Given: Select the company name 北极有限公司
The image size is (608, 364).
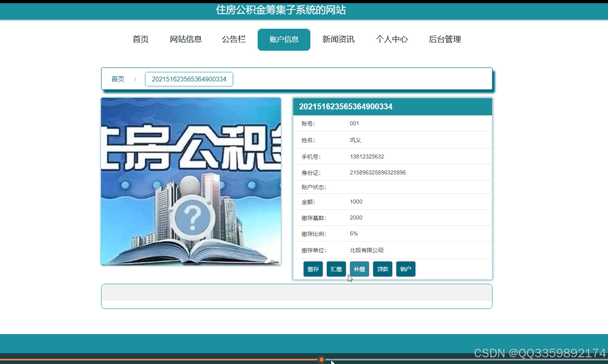Looking at the screenshot, I should [x=366, y=250].
